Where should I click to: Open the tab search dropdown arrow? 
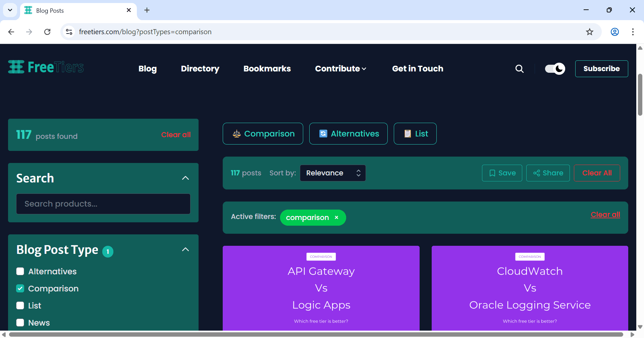click(10, 10)
